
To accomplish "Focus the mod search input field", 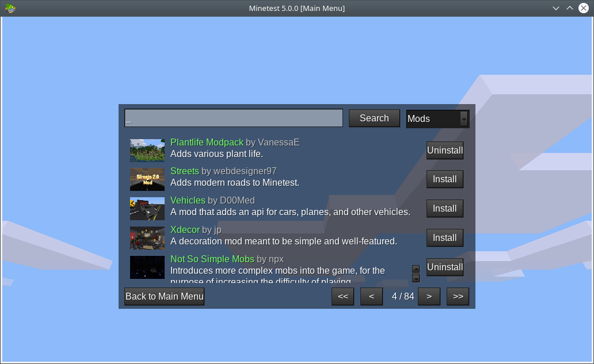I will [x=234, y=118].
